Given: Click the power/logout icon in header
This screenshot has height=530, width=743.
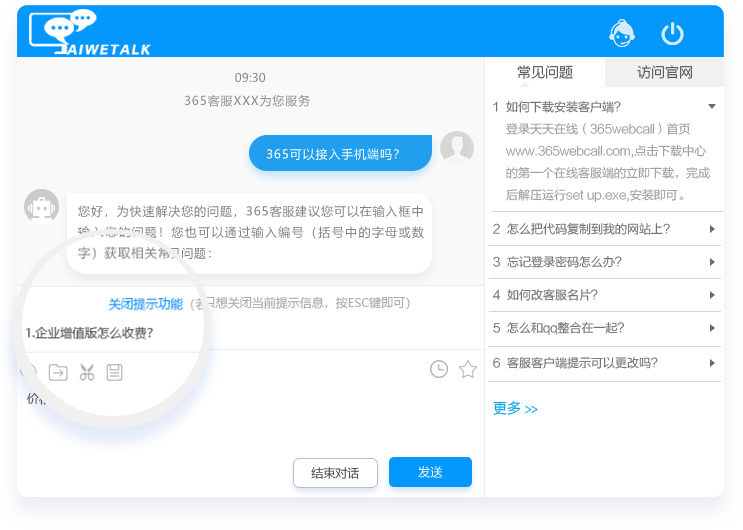Looking at the screenshot, I should tap(673, 33).
